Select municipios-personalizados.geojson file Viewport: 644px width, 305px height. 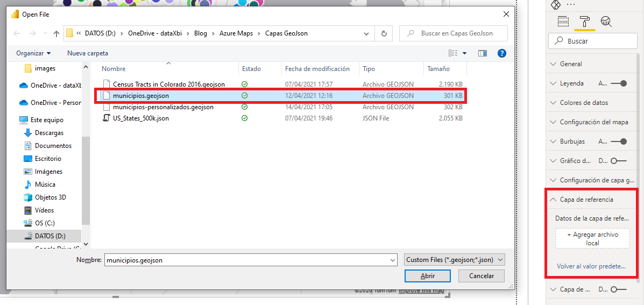click(x=163, y=107)
